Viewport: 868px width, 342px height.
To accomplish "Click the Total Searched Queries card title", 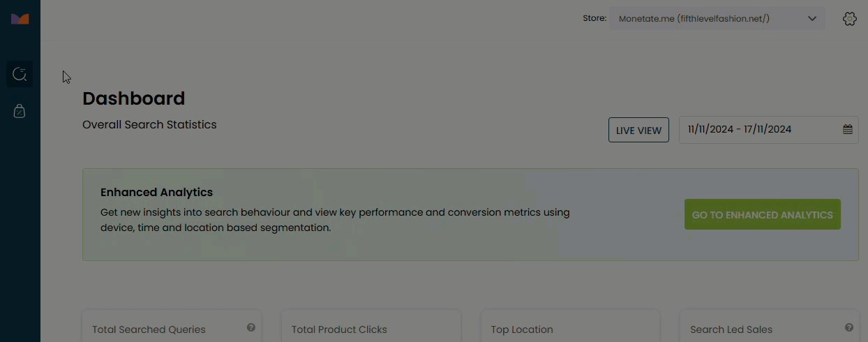I will (x=149, y=329).
